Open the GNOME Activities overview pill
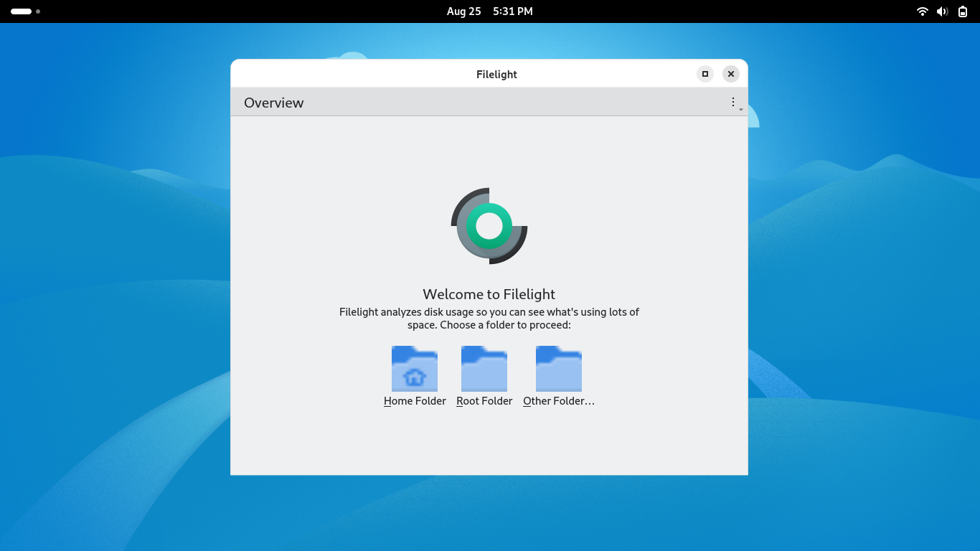The height and width of the screenshot is (551, 980). click(x=25, y=11)
